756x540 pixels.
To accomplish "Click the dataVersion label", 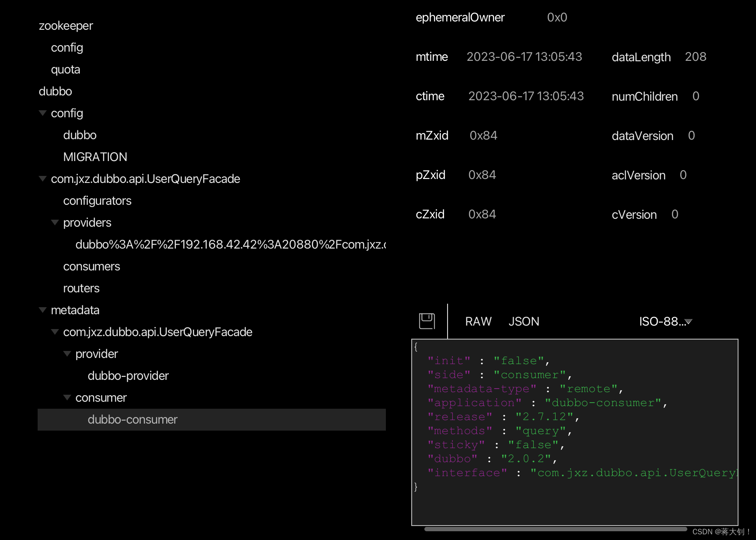I will pyautogui.click(x=643, y=136).
